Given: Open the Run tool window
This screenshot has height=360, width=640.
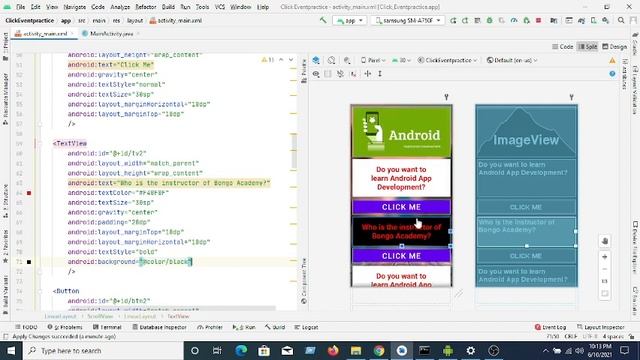Looking at the screenshot, I should coord(244,327).
